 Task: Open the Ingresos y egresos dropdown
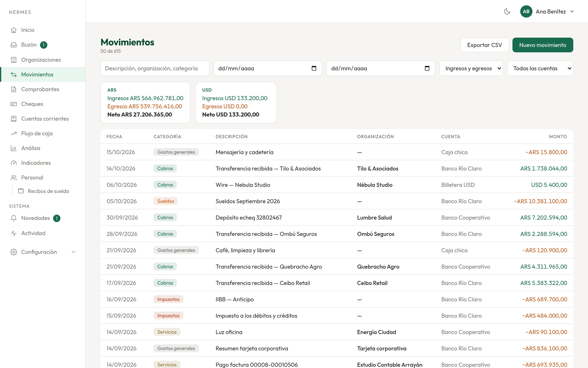[x=471, y=68]
